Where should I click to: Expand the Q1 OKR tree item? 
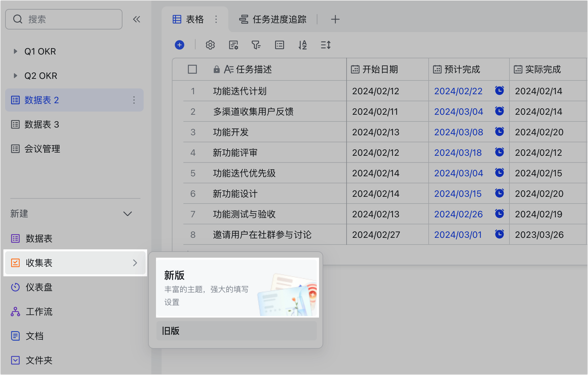(15, 51)
